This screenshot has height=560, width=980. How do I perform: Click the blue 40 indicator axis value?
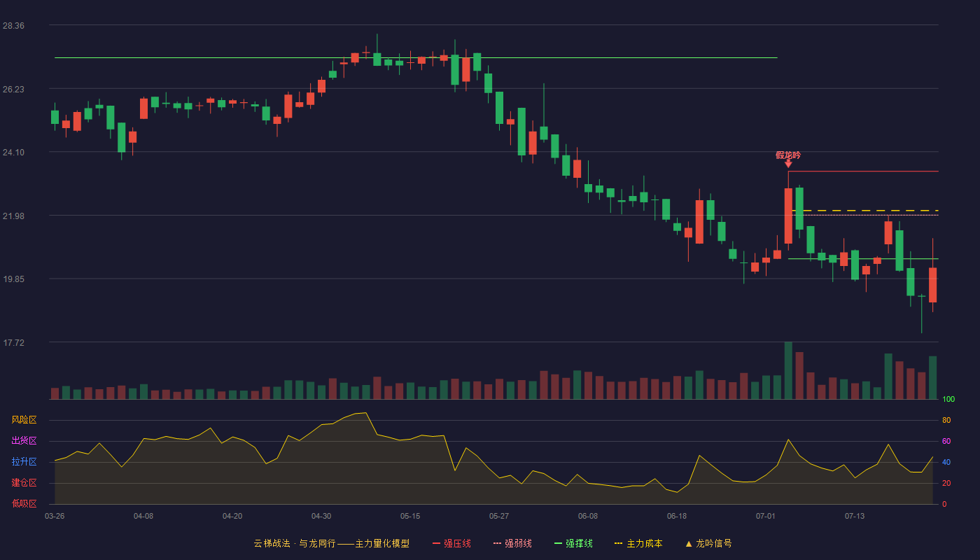click(x=946, y=463)
